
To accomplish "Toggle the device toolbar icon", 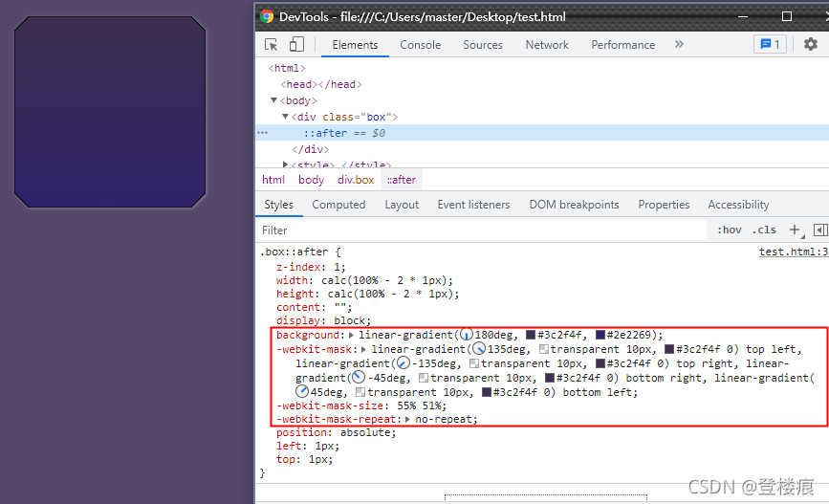I will [x=296, y=44].
